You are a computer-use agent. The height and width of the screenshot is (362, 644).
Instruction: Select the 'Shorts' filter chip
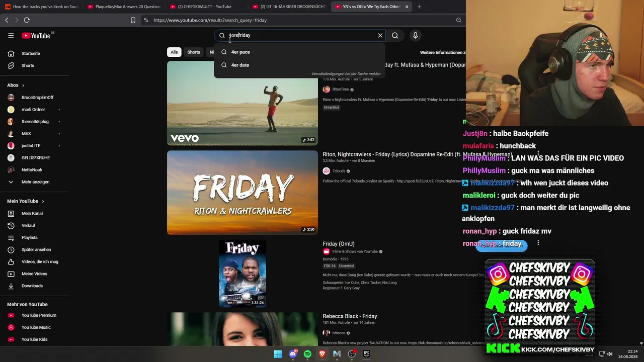coord(194,52)
